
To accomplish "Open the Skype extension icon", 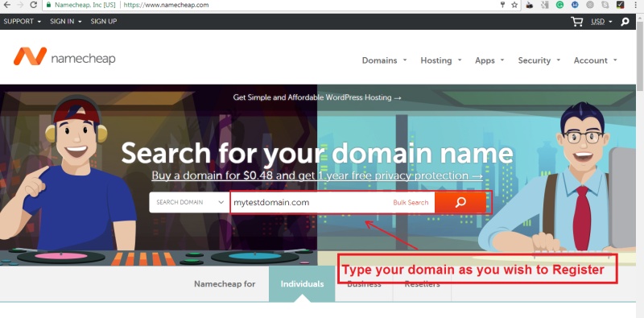I will tap(605, 5).
